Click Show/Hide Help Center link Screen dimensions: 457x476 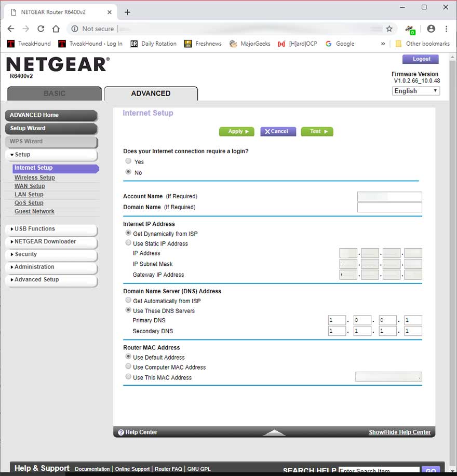click(x=399, y=432)
